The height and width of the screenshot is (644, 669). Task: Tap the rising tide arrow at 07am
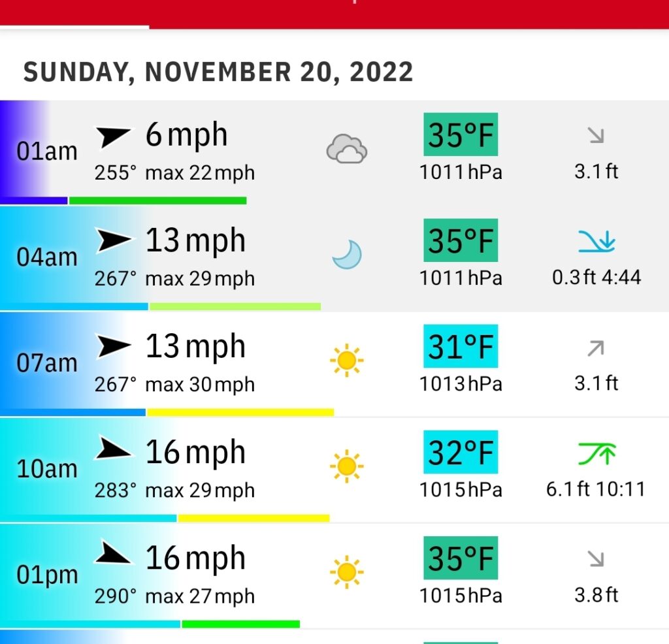tap(596, 348)
